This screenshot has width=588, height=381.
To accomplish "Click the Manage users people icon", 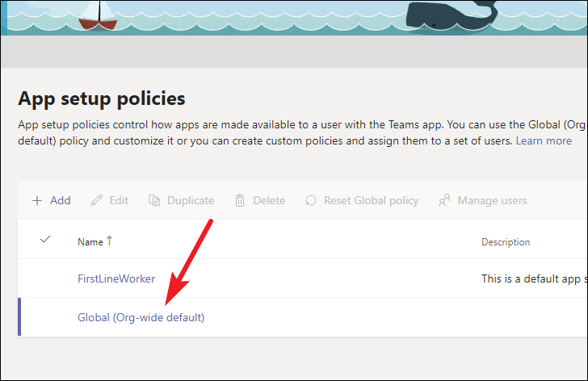I will click(444, 200).
